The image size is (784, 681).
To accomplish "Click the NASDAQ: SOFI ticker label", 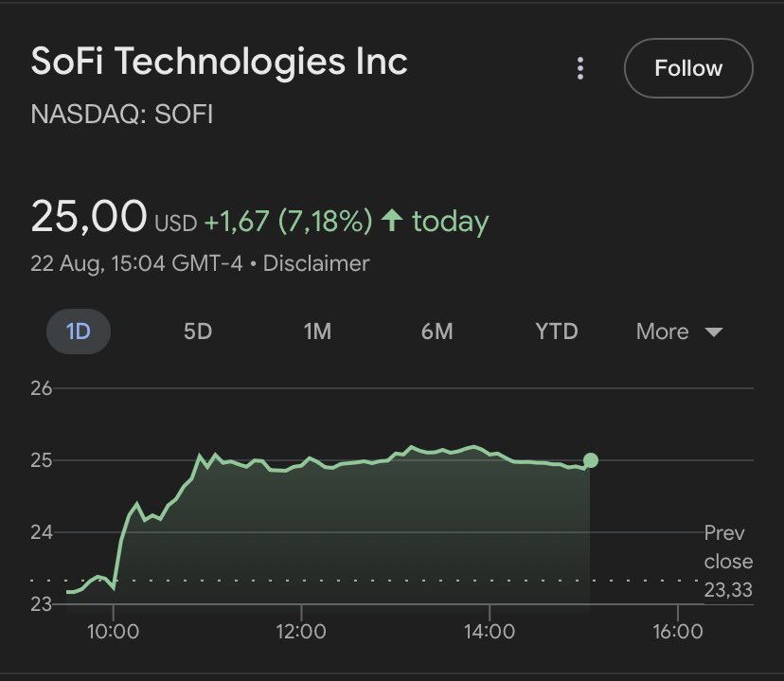I will (122, 116).
